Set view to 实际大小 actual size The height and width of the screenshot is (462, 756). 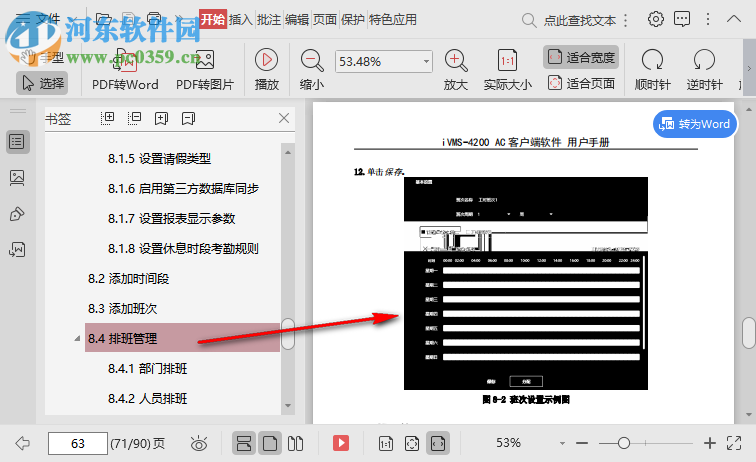508,70
